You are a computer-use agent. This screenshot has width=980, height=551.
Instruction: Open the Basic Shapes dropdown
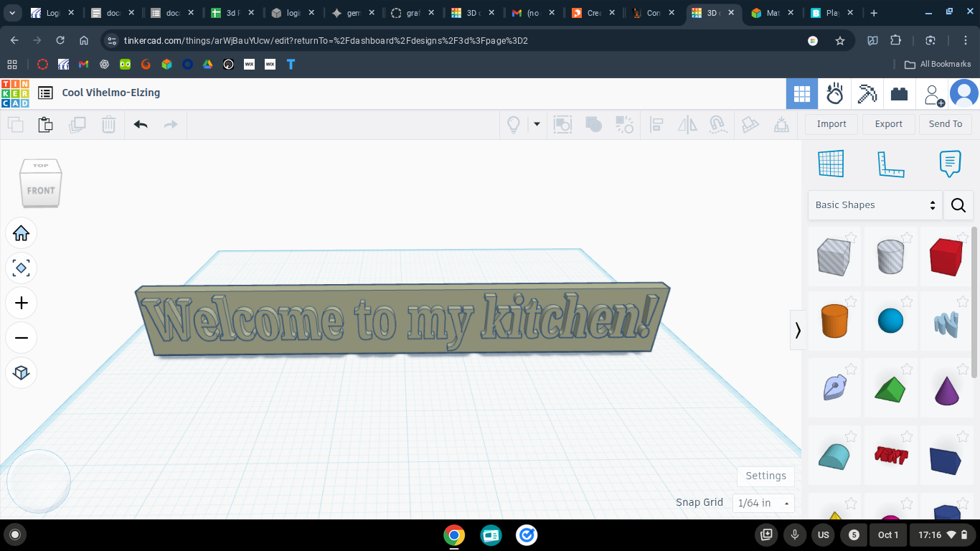pyautogui.click(x=875, y=205)
